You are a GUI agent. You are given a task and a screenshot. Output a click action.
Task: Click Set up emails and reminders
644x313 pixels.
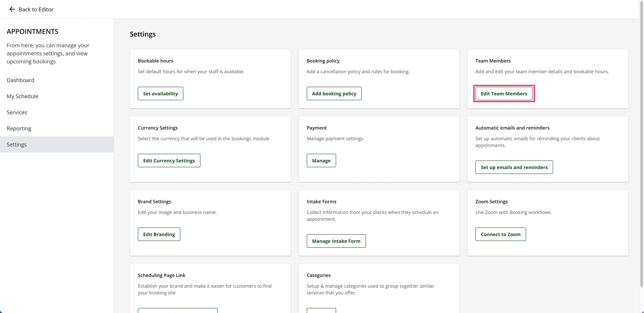(x=514, y=167)
